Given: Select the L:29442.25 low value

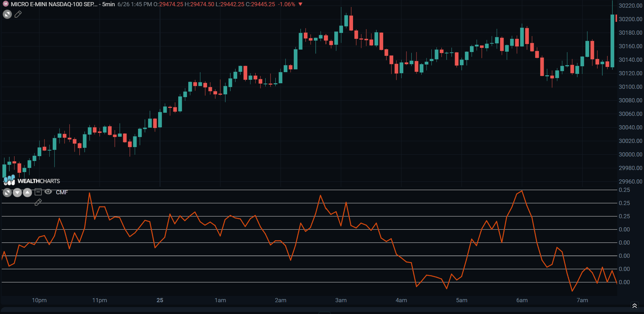Looking at the screenshot, I should pyautogui.click(x=230, y=4).
